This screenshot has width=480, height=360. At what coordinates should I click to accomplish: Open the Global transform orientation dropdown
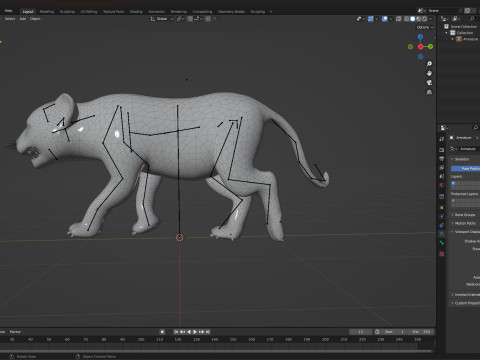[x=162, y=19]
